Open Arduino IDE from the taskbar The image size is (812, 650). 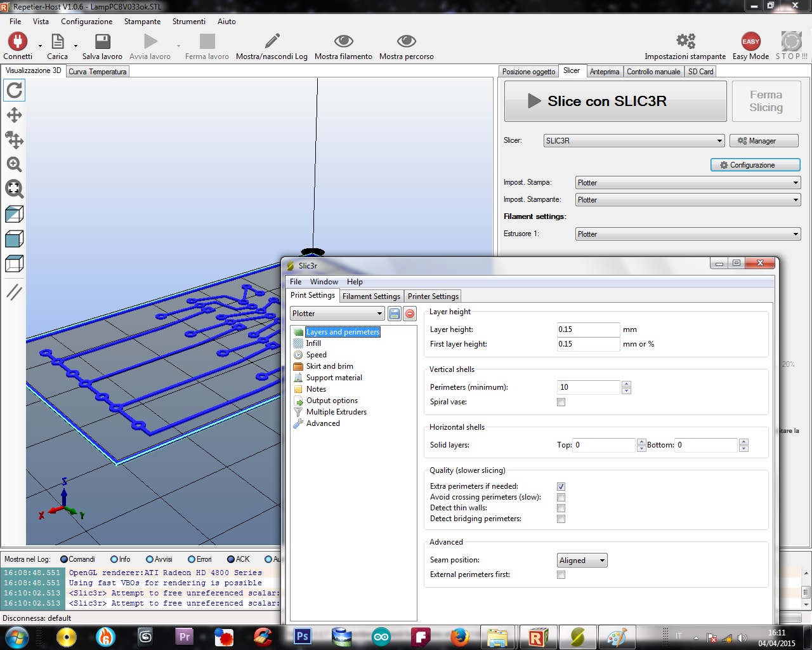pyautogui.click(x=381, y=637)
